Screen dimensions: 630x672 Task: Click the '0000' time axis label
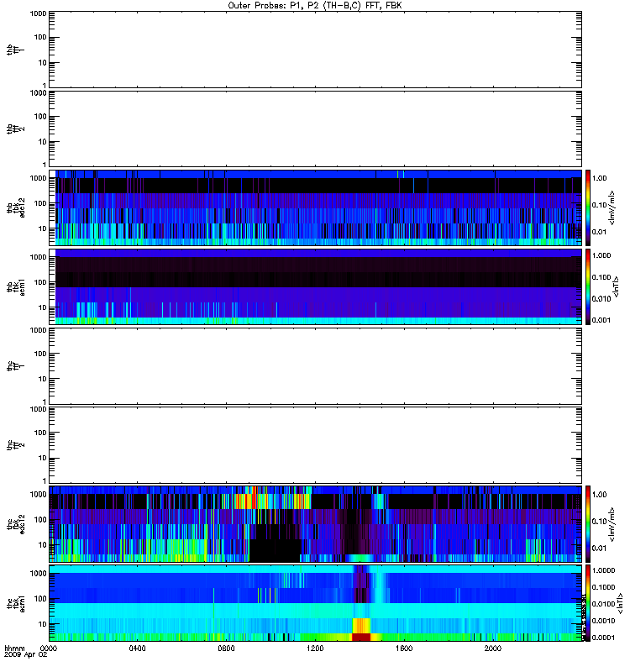click(49, 648)
